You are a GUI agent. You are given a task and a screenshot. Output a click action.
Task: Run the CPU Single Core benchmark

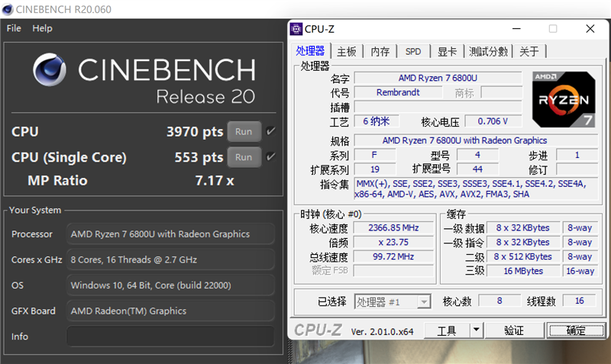pos(244,157)
